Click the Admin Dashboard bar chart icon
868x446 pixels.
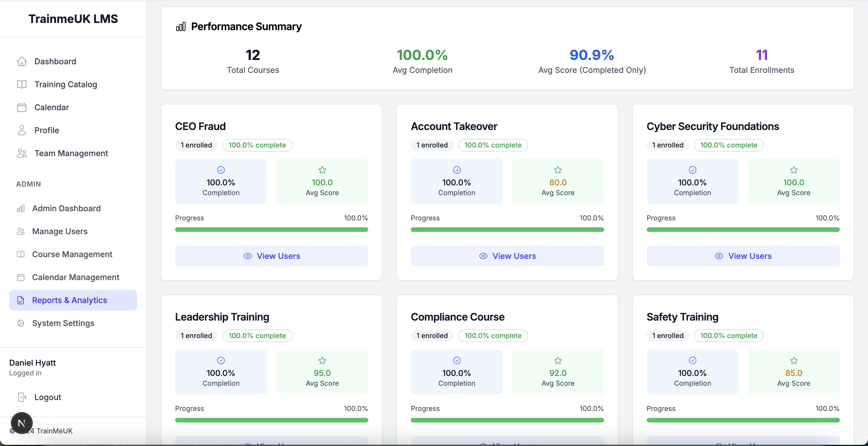tap(21, 209)
